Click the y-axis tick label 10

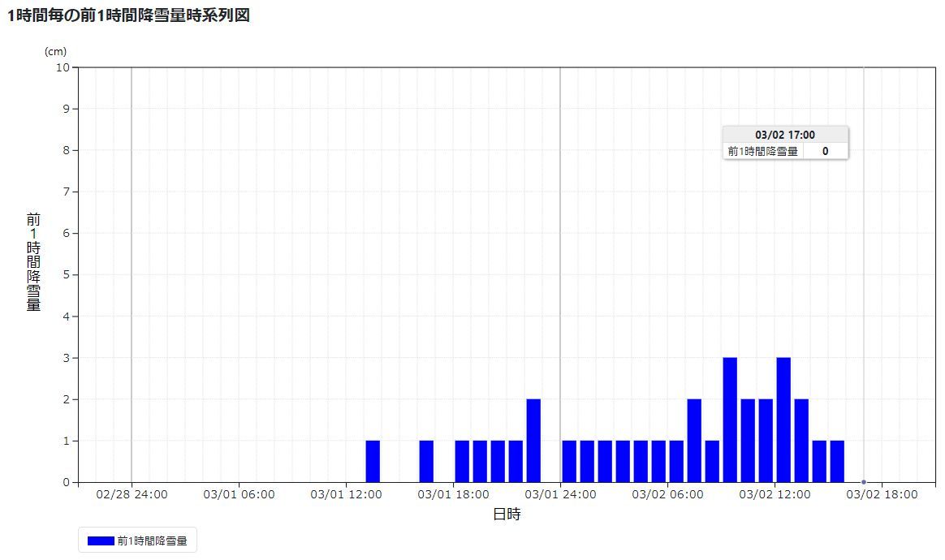(63, 67)
